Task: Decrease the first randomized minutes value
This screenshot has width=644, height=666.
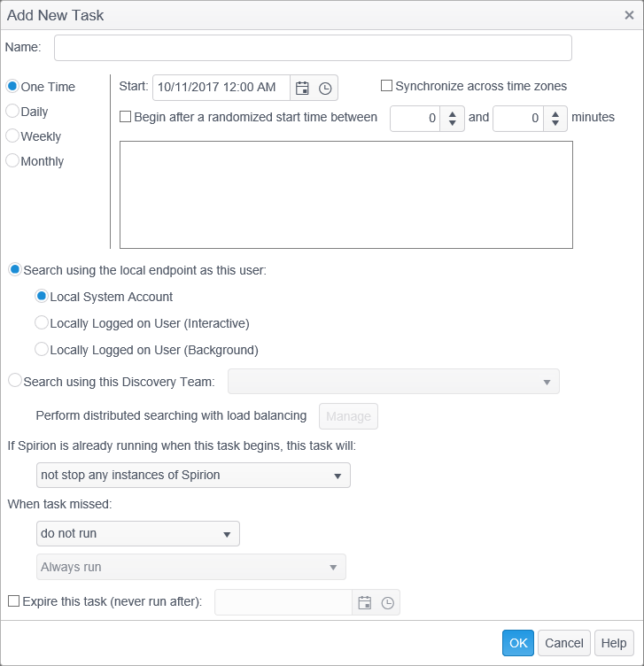Action: (453, 123)
